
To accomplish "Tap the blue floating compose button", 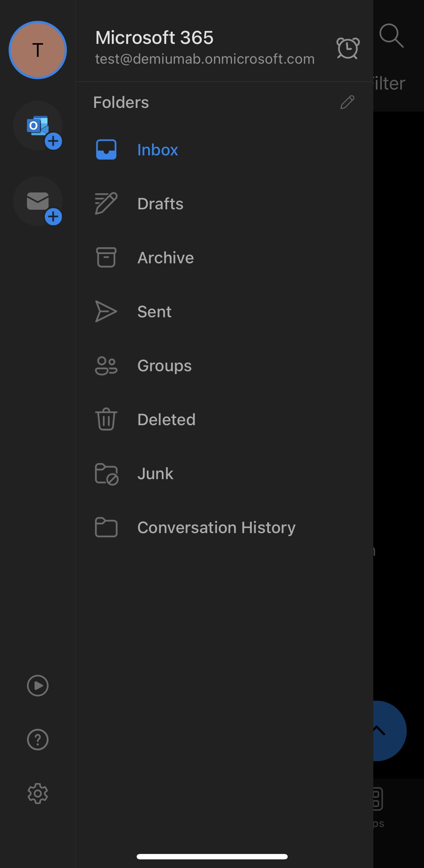I will 390,731.
